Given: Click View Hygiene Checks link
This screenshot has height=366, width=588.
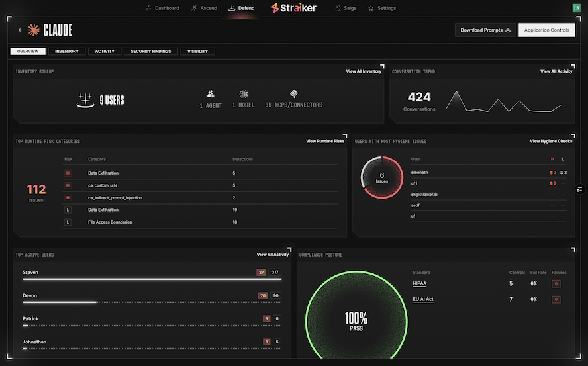Looking at the screenshot, I should 551,141.
